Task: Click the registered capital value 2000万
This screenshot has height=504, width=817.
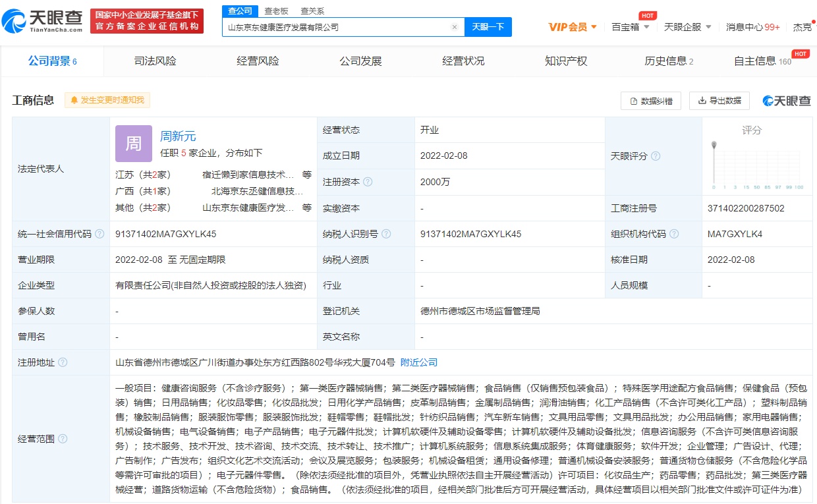Action: pos(436,182)
